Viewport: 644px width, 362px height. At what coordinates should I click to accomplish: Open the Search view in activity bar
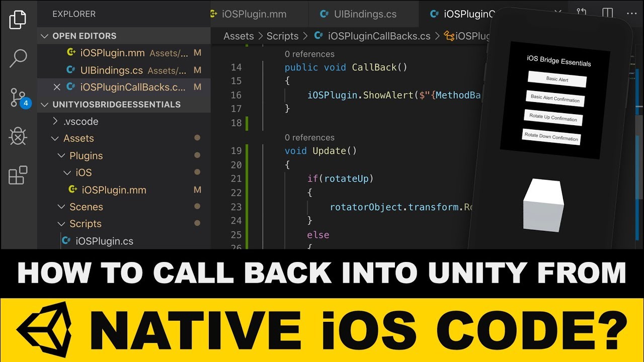(18, 58)
